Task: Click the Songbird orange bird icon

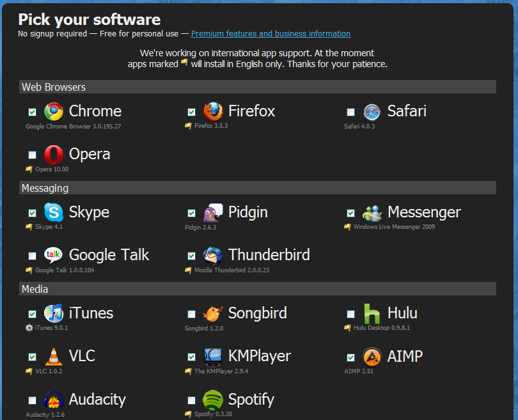Action: tap(213, 313)
